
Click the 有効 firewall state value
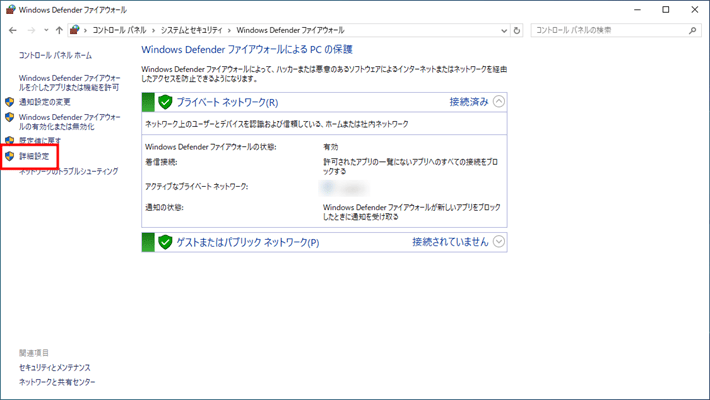tap(331, 147)
